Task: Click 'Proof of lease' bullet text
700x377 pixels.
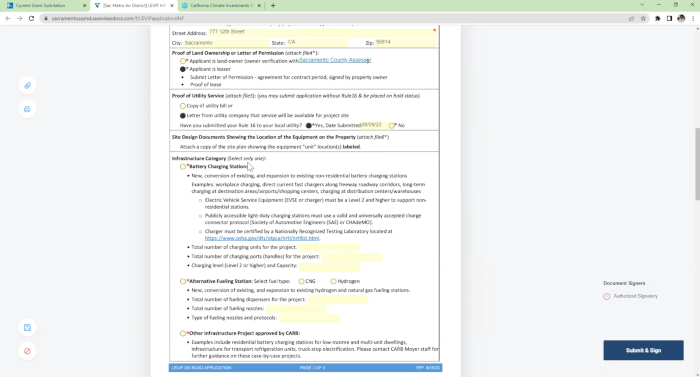Action: [x=206, y=84]
